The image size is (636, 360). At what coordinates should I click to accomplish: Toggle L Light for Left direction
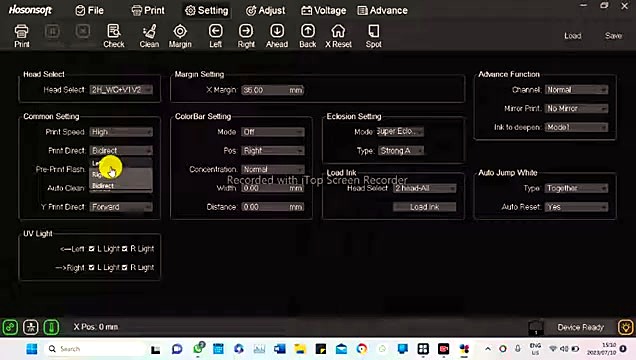coord(91,249)
